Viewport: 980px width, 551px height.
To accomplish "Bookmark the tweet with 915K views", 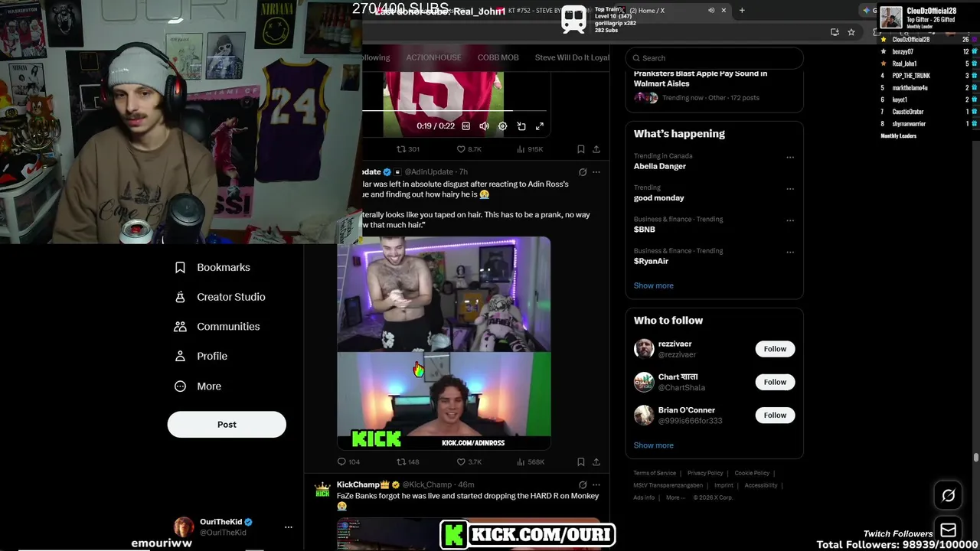I will pos(581,149).
